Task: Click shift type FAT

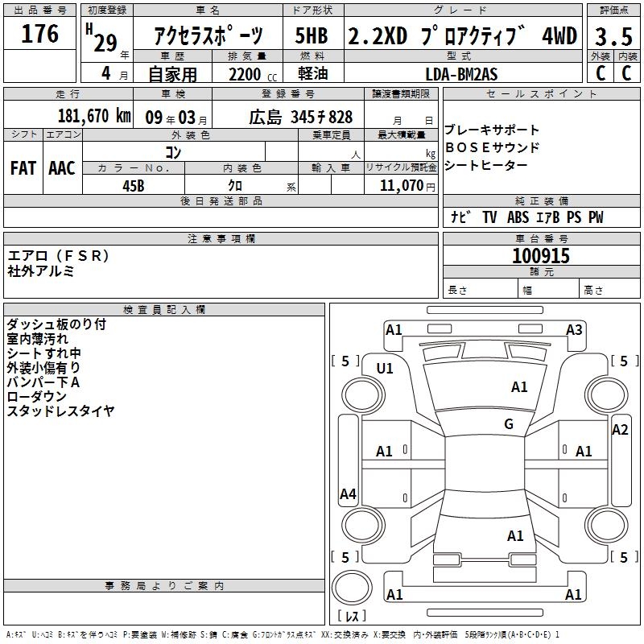Action: click(x=23, y=168)
